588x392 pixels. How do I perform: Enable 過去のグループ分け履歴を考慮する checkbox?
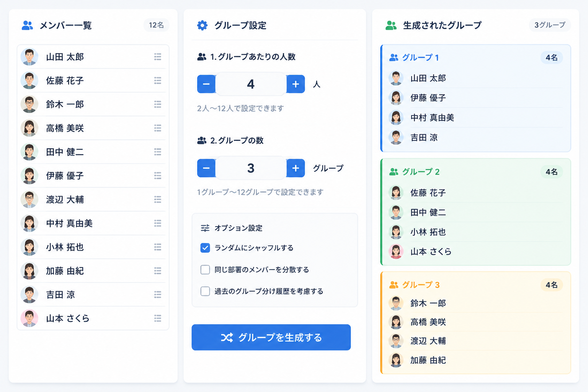(x=205, y=291)
